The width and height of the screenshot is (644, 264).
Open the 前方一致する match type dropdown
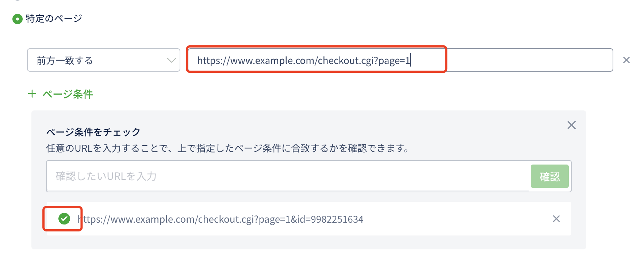point(104,60)
